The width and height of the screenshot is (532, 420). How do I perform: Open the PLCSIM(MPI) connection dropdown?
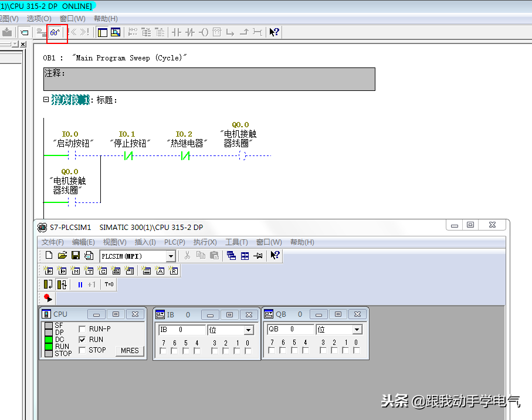point(171,256)
